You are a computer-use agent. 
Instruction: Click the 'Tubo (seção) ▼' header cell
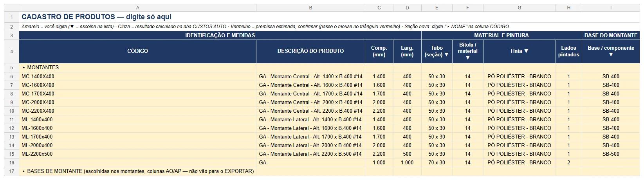[437, 51]
